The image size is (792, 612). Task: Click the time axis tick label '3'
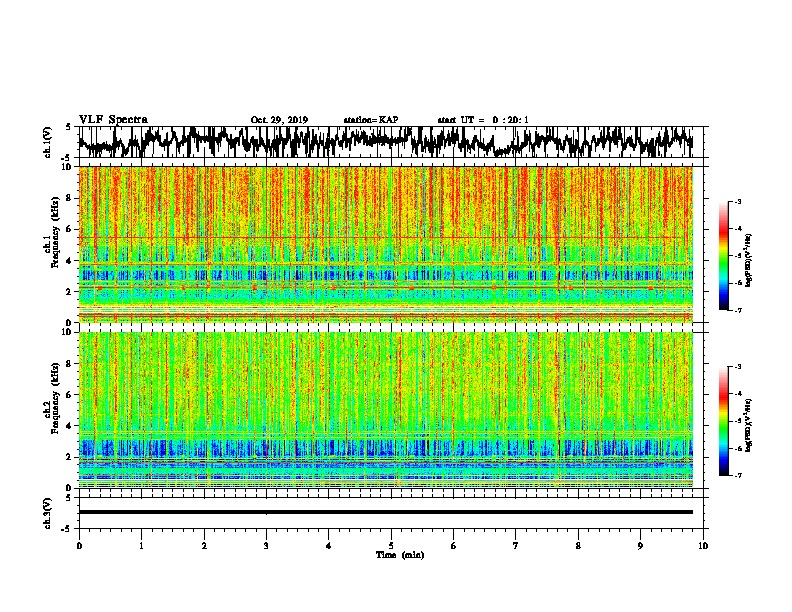click(x=266, y=546)
